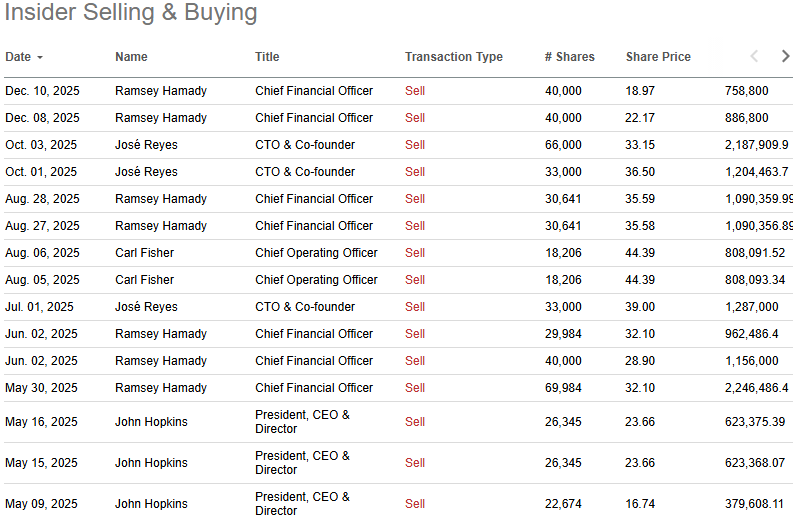
Task: Click total value 2,187,909.9
Action: (757, 145)
